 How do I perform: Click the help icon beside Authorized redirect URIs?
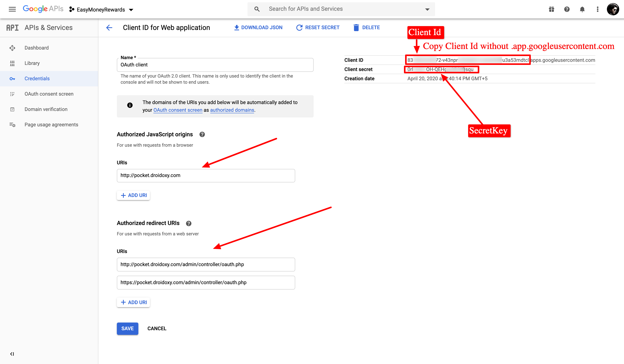click(x=189, y=223)
